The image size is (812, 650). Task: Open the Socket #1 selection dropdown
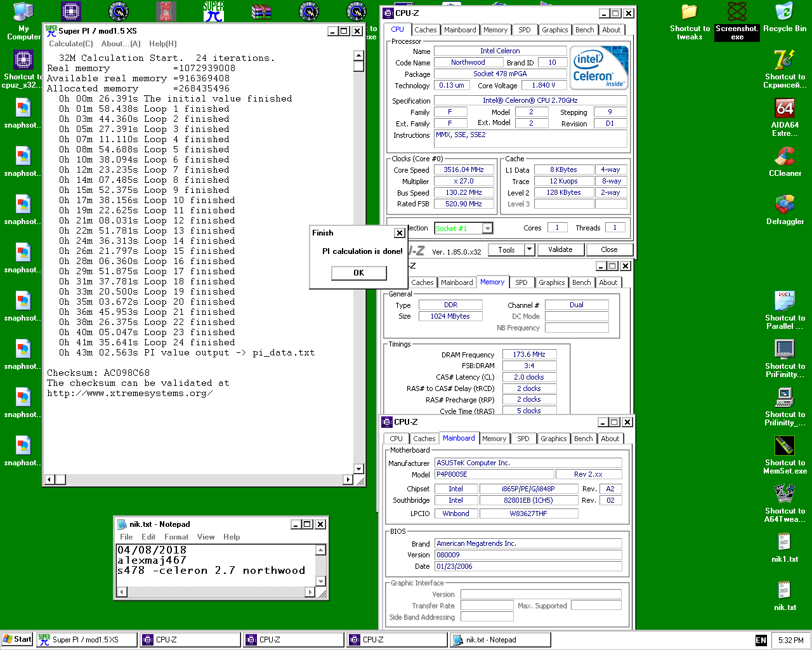tap(487, 229)
